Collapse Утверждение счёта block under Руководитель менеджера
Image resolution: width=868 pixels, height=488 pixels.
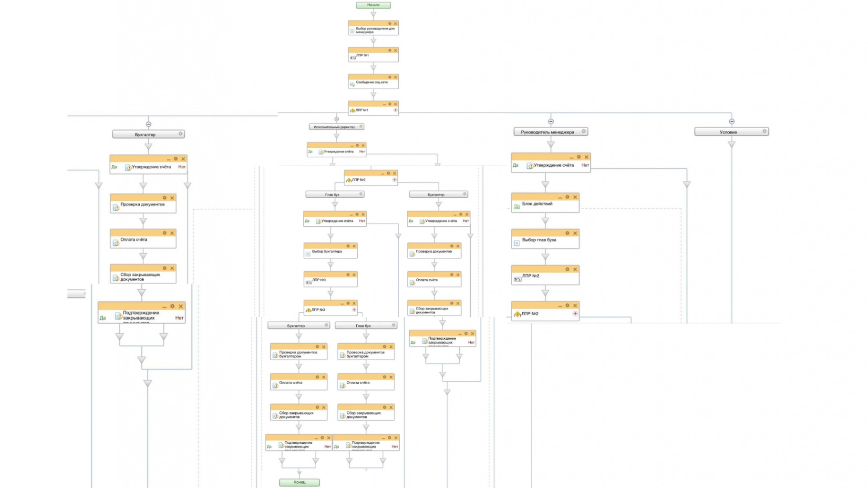point(571,157)
